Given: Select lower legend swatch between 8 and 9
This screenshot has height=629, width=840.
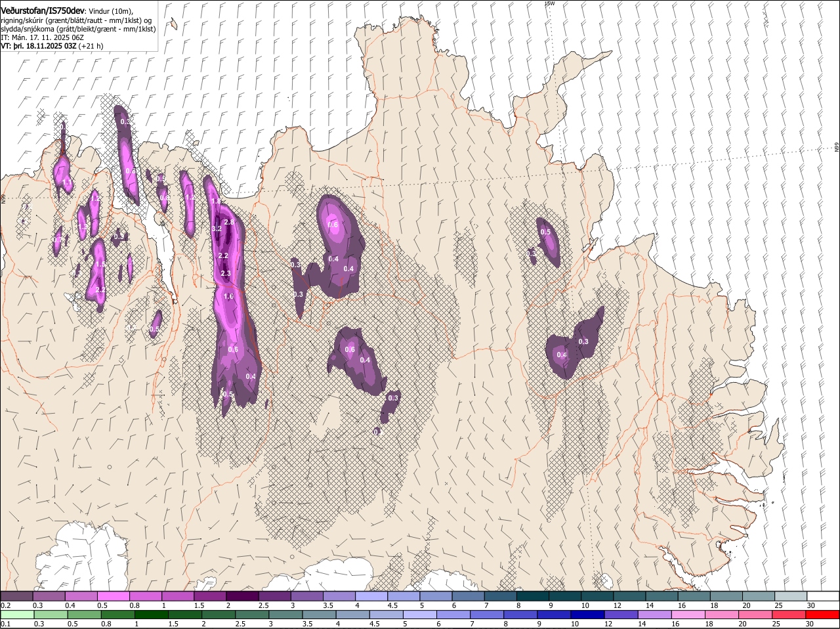Looking at the screenshot, I should tap(520, 615).
